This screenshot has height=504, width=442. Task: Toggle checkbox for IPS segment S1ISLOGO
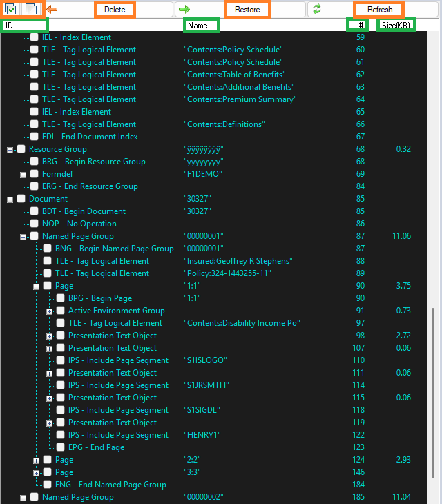[61, 360]
